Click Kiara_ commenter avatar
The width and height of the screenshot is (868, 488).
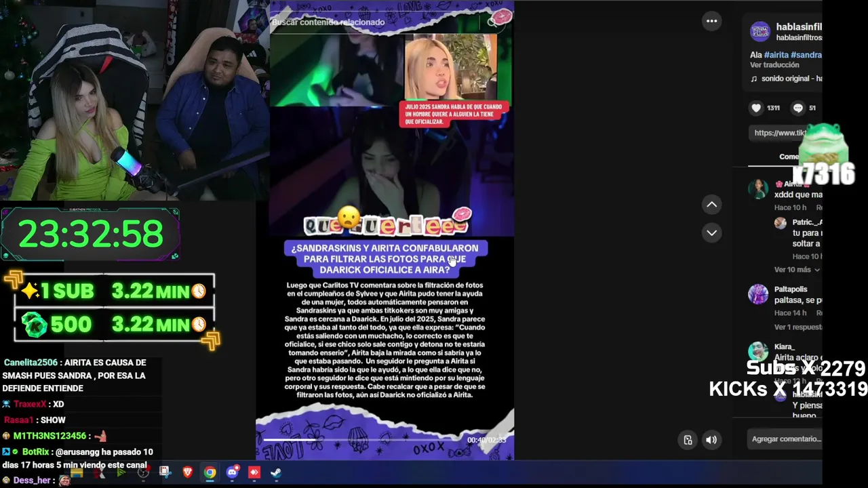click(758, 352)
